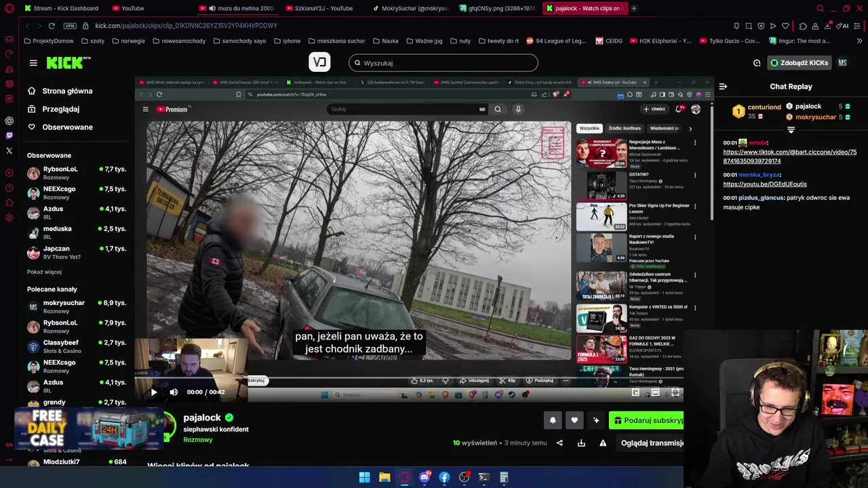The image size is (868, 488).
Task: Switch to MokrySuchar tab
Action: (x=411, y=8)
